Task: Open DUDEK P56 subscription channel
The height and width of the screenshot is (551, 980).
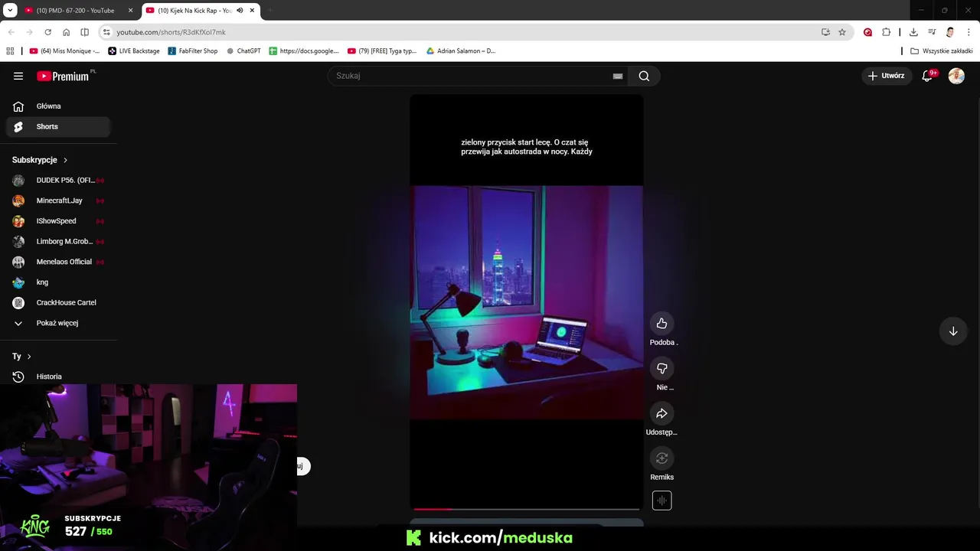Action: coord(58,181)
